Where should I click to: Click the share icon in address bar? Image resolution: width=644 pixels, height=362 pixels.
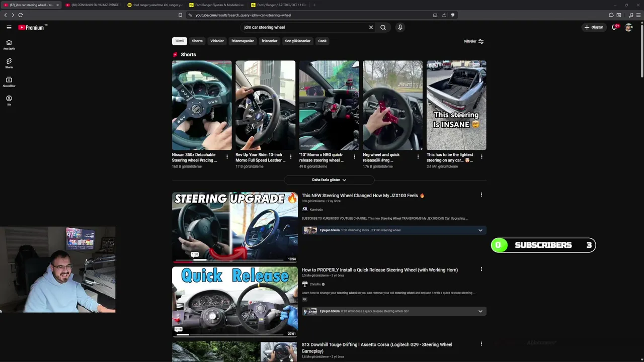coord(444,15)
